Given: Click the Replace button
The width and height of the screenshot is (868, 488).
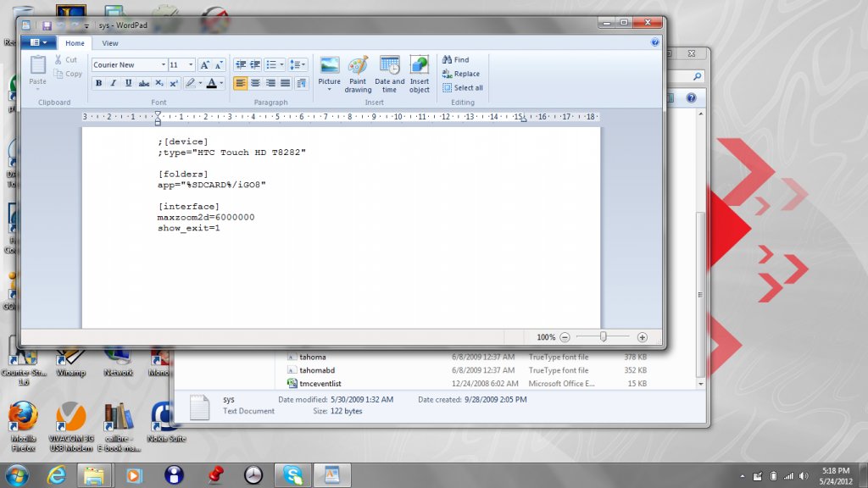Looking at the screenshot, I should click(x=461, y=74).
